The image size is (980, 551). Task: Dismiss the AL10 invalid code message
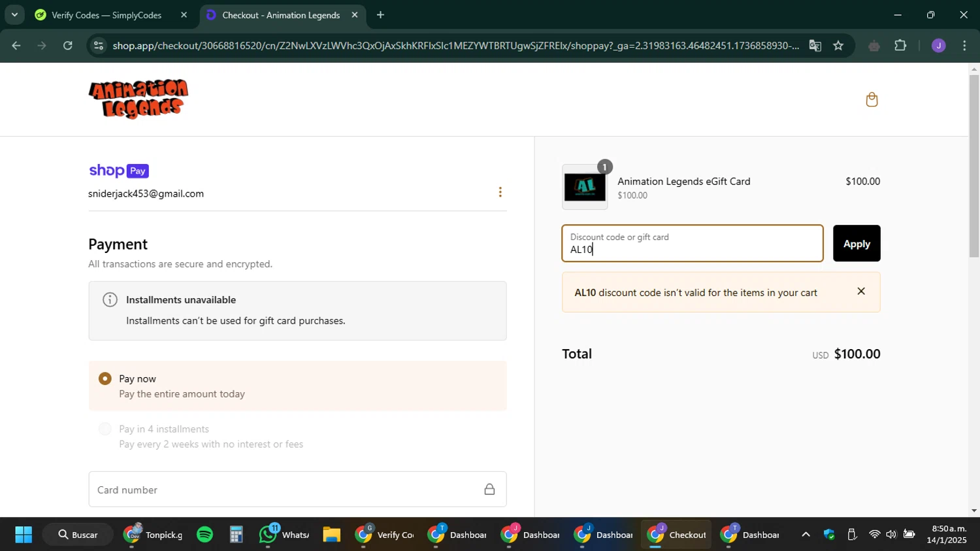pyautogui.click(x=861, y=292)
